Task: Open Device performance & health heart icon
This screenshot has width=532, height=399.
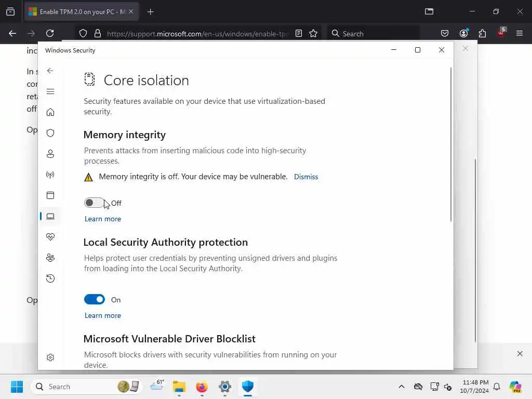Action: [x=50, y=237]
